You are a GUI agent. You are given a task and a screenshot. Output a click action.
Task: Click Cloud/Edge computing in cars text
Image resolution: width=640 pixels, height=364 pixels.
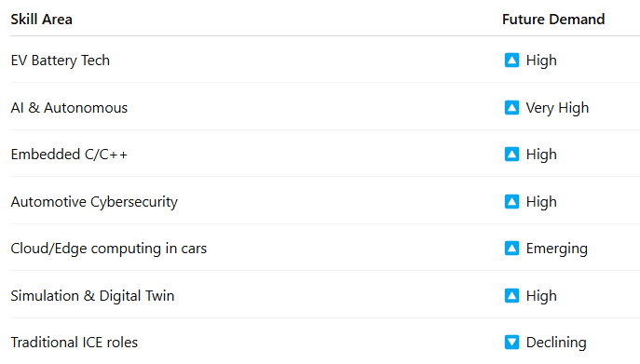pos(109,249)
